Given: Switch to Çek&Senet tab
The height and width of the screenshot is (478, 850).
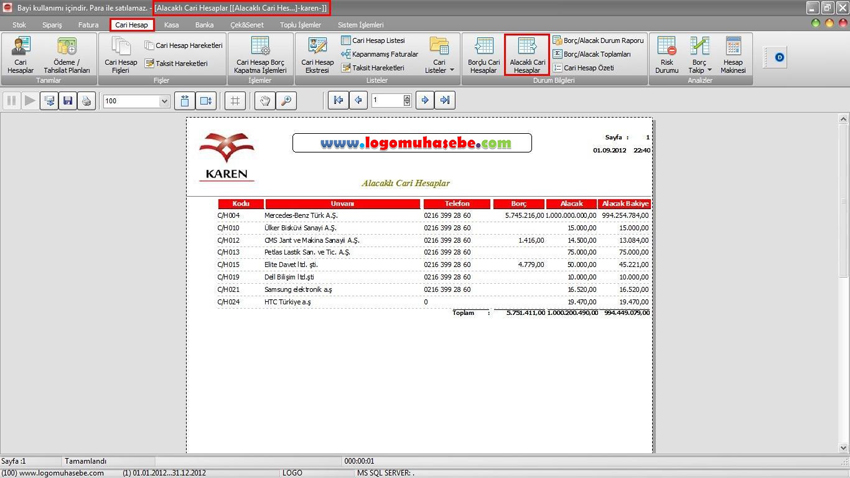Looking at the screenshot, I should tap(247, 25).
